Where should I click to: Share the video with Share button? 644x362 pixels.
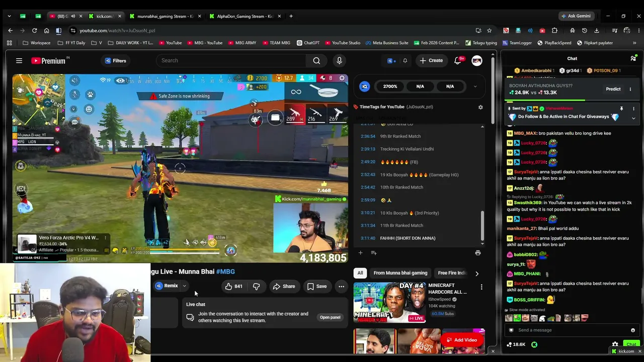pos(284,286)
